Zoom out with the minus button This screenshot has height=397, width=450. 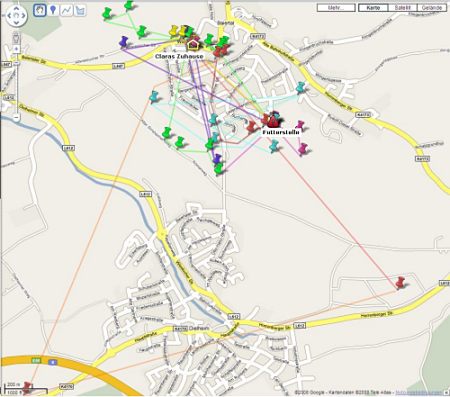click(16, 117)
